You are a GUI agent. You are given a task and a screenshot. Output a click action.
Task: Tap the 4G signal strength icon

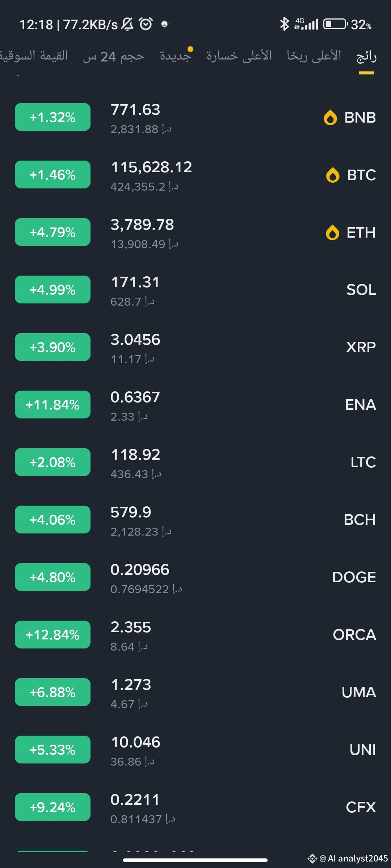(306, 24)
